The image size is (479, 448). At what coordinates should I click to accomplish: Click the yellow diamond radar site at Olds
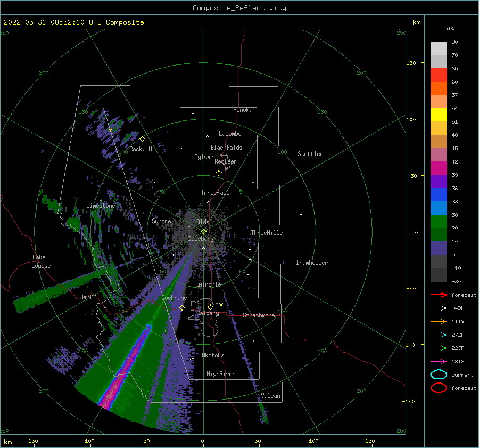(203, 232)
